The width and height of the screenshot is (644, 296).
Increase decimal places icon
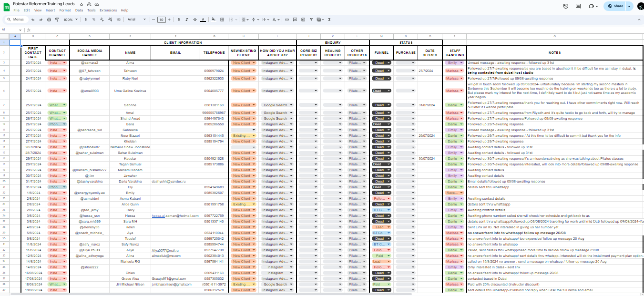click(x=110, y=20)
